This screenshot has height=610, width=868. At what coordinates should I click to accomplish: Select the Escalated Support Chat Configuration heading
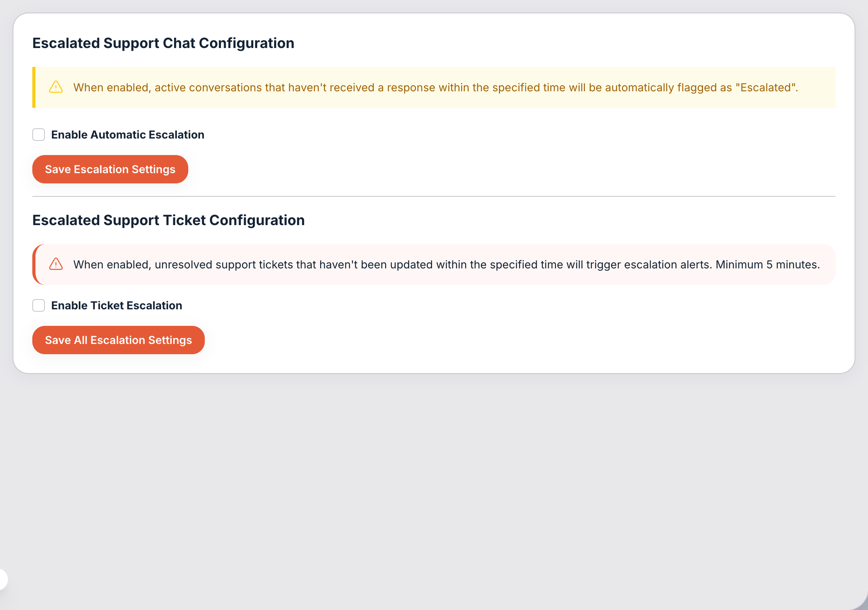tap(163, 43)
